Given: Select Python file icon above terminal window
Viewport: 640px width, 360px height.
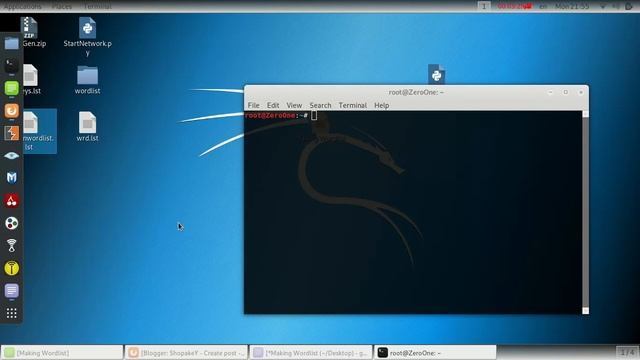Looking at the screenshot, I should coord(436,74).
